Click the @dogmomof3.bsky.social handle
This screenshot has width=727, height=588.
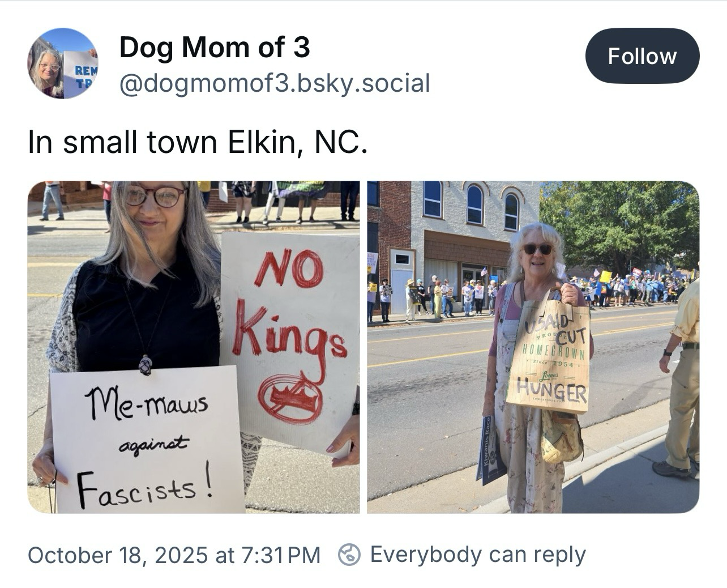pyautogui.click(x=275, y=83)
